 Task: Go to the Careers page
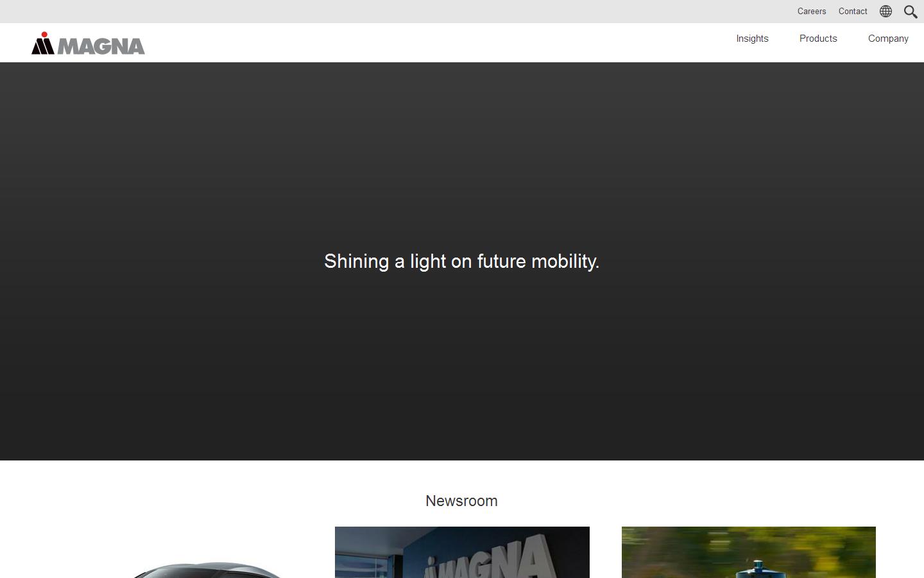pos(812,12)
